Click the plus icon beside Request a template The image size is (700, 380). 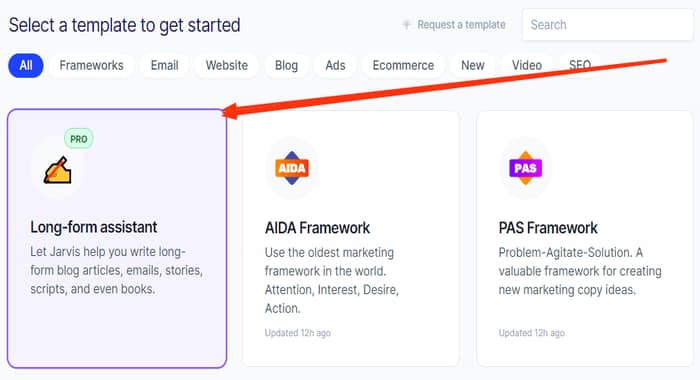click(406, 25)
